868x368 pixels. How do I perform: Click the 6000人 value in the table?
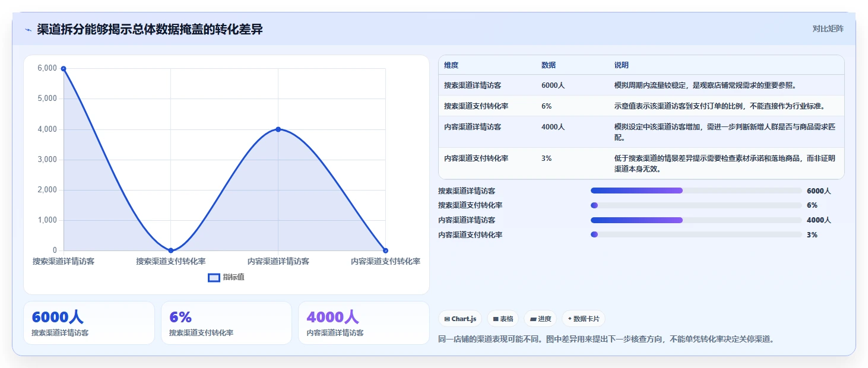553,85
